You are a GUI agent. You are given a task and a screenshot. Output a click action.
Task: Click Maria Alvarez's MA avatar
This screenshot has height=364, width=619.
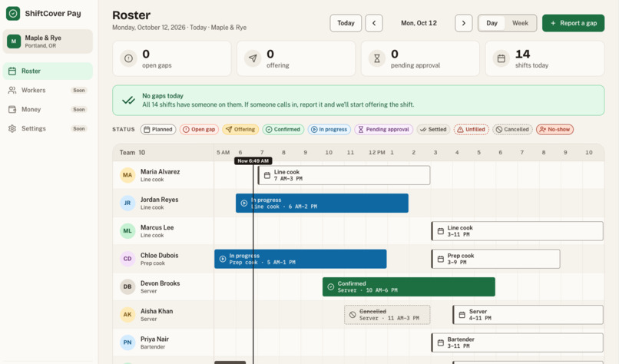pyautogui.click(x=127, y=175)
